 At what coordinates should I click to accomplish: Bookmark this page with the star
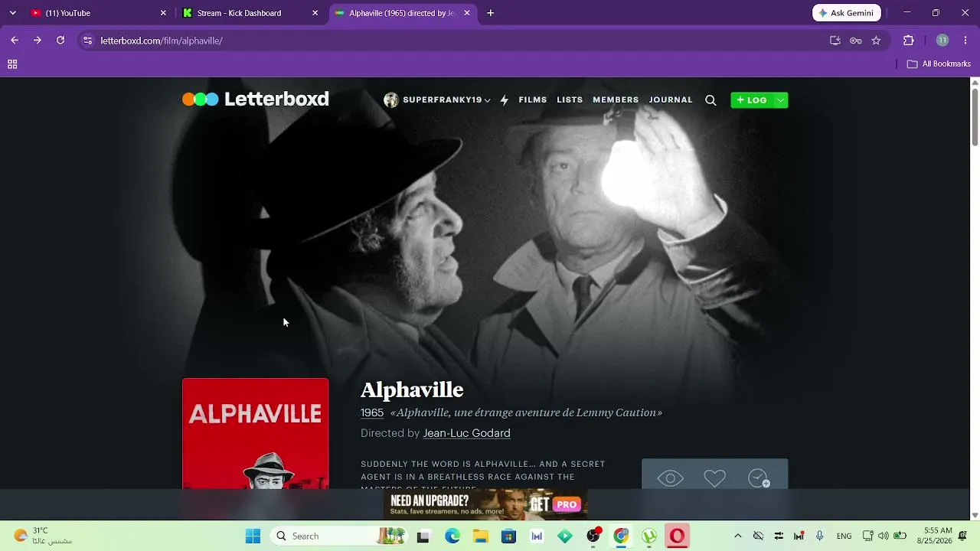tap(876, 41)
